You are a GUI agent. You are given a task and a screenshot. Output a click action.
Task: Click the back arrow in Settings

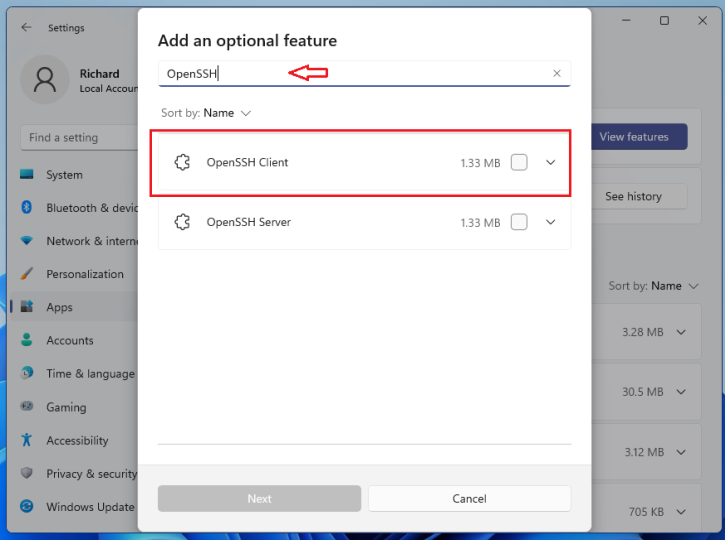[27, 28]
